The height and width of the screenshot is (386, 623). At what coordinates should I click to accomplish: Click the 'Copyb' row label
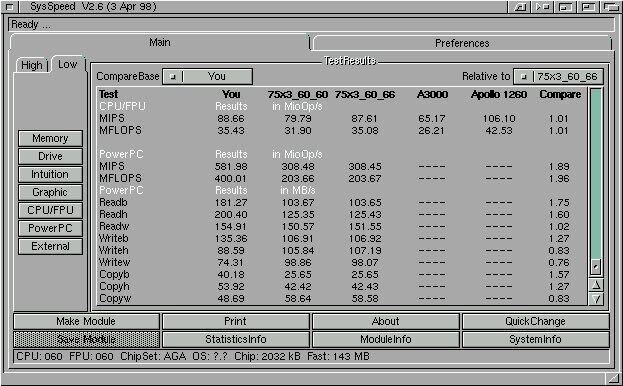pyautogui.click(x=114, y=275)
